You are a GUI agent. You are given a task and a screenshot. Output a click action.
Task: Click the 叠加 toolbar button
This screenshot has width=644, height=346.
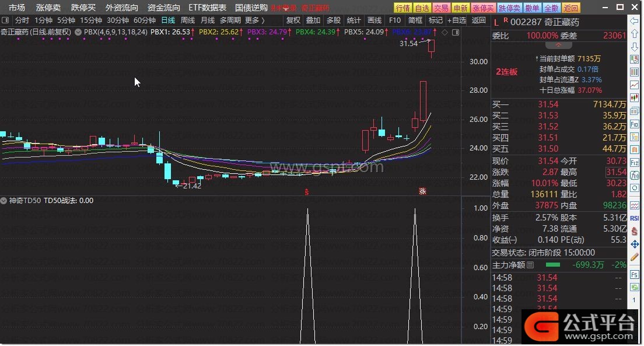click(313, 20)
